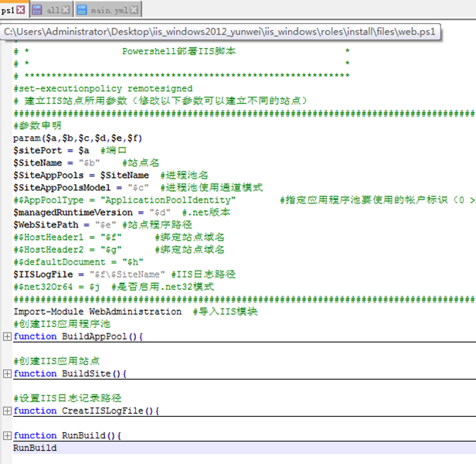
Task: Click the #$defaultDocument = "$h" line
Action: [78, 262]
